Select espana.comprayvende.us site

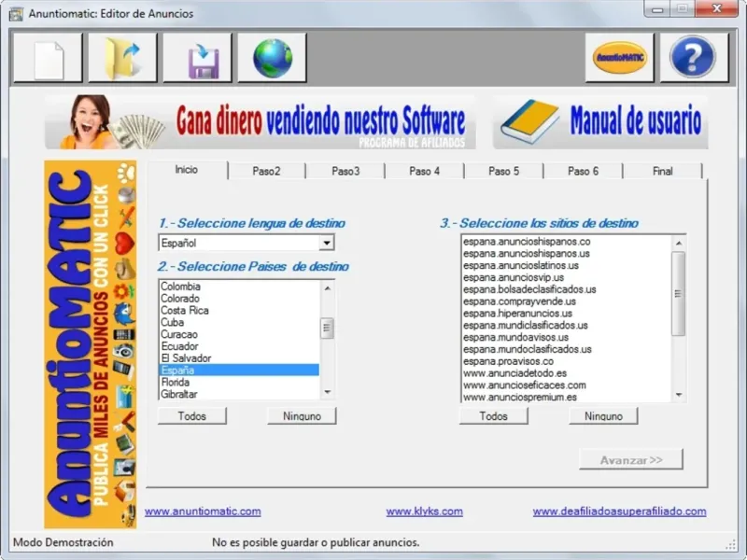(x=566, y=301)
